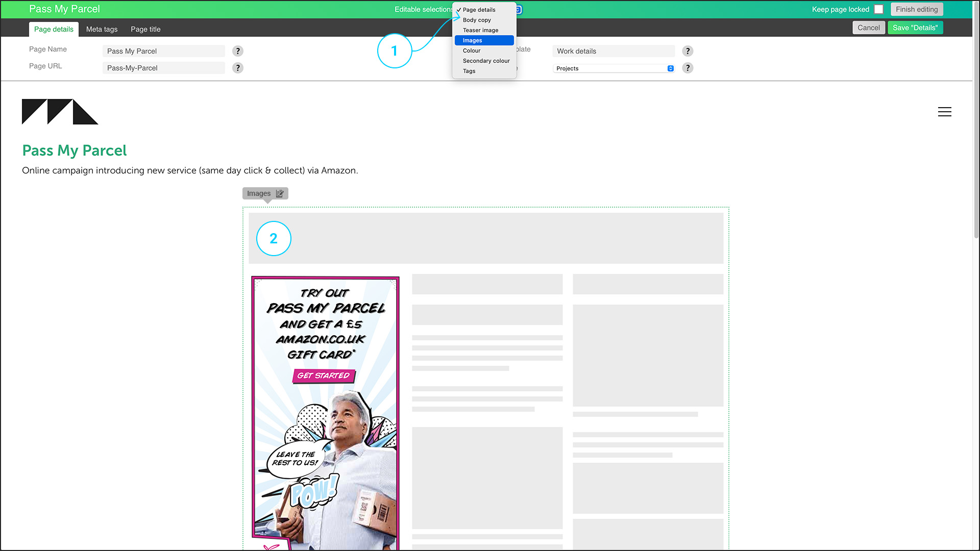This screenshot has width=980, height=551.
Task: Open the hamburger navigation menu
Action: click(944, 112)
